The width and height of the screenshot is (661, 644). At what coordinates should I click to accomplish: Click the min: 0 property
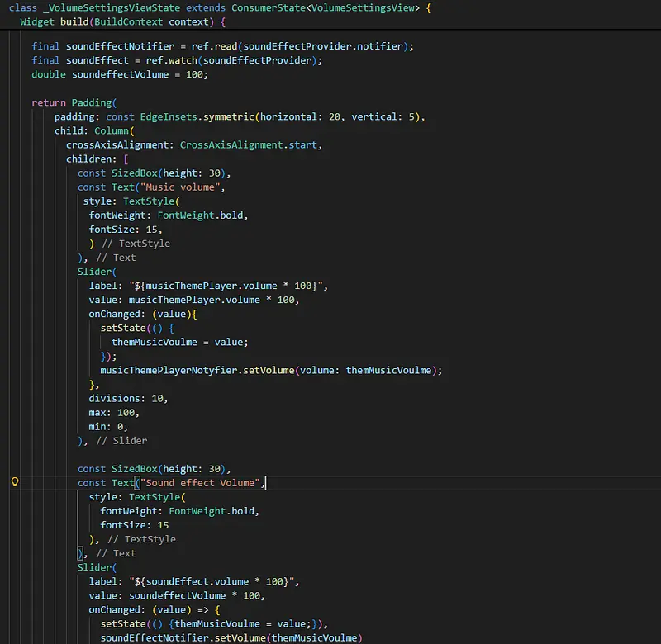tap(108, 426)
